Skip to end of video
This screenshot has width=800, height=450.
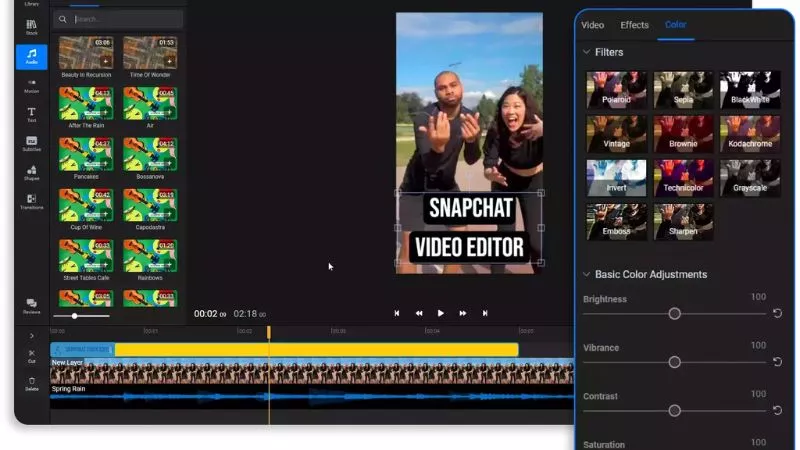coord(485,313)
